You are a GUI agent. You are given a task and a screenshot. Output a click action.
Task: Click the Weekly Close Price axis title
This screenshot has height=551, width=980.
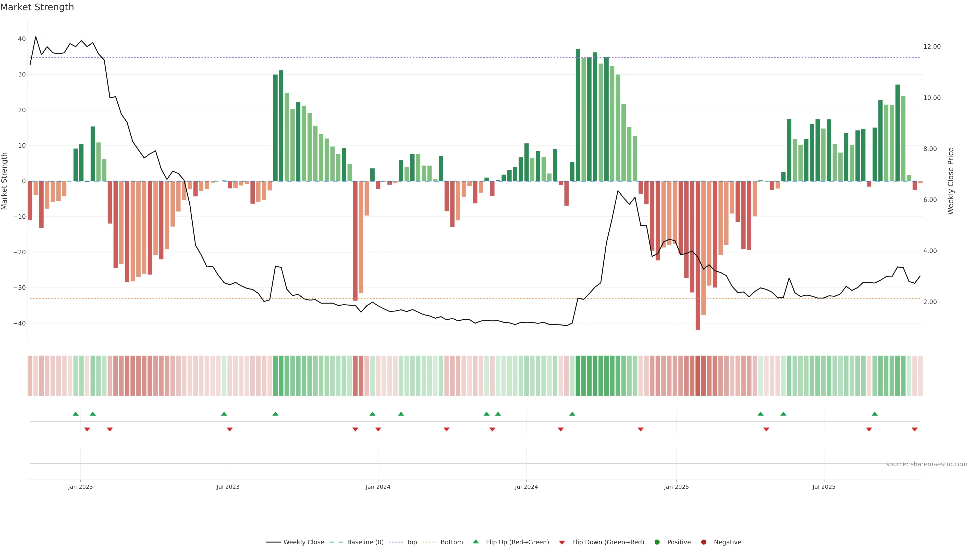[x=951, y=181]
